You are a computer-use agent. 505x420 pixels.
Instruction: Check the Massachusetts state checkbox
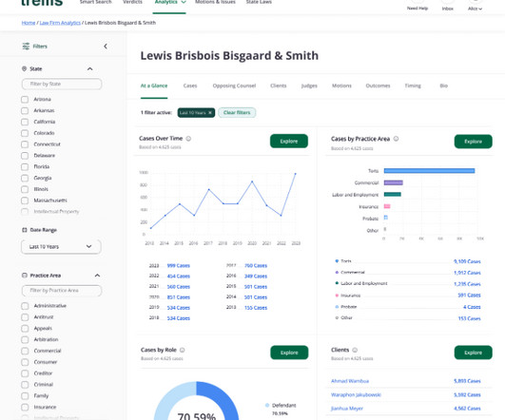point(25,200)
